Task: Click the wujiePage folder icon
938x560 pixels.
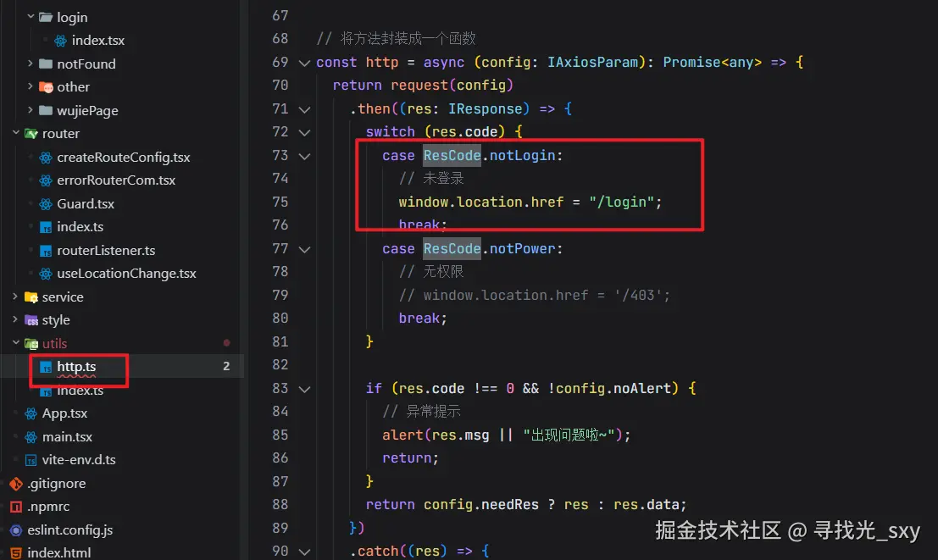Action: click(46, 110)
